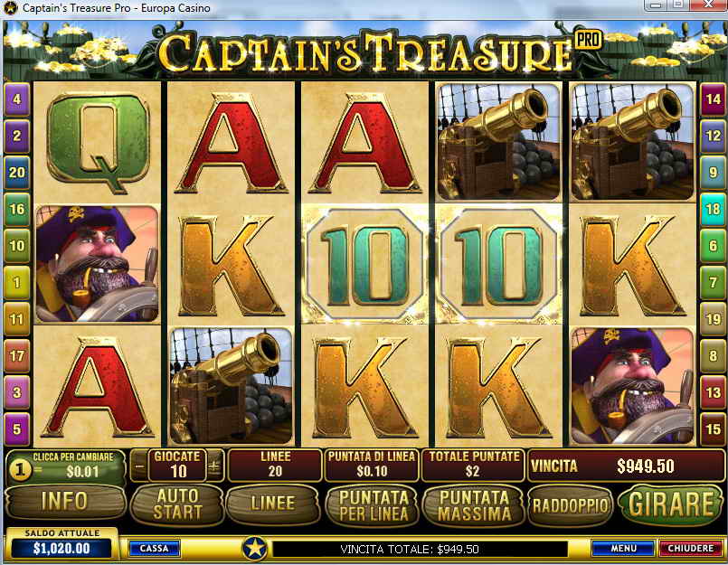Click the gold star icon in bottom bar
728x565 pixels.
click(255, 549)
